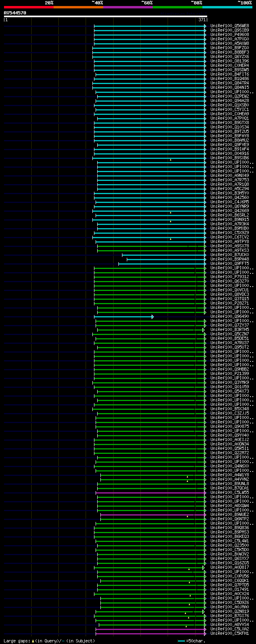Select the UniRef100_Q6NTP2 label
Image resolution: width=256 pixels, height=644 pixels.
(x=230, y=519)
